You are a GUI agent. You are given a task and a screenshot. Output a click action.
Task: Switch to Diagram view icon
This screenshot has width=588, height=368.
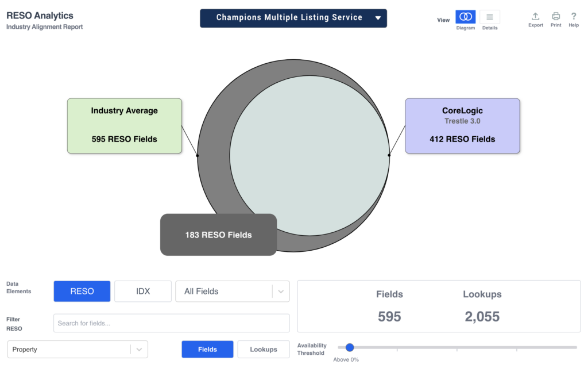(x=465, y=17)
